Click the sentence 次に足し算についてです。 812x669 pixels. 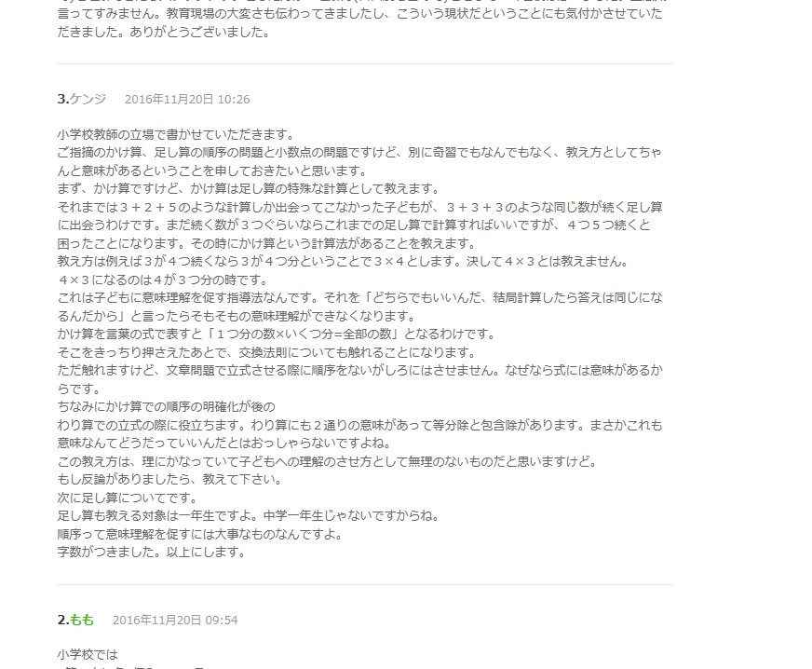click(129, 498)
